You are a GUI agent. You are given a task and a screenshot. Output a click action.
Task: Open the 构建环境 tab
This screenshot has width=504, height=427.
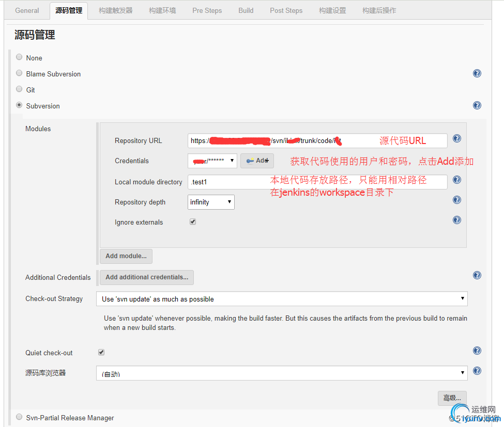[162, 11]
